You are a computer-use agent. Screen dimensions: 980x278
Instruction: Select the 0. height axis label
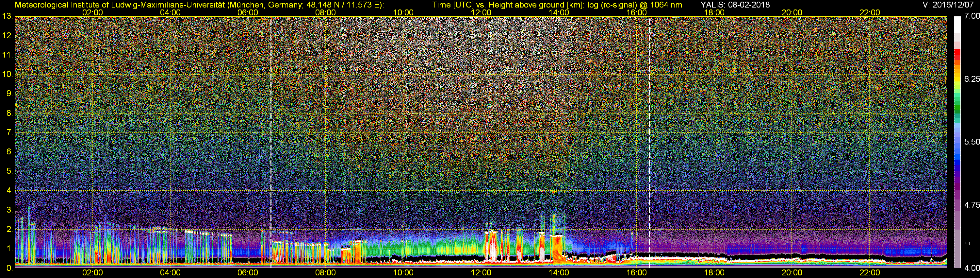pyautogui.click(x=9, y=268)
